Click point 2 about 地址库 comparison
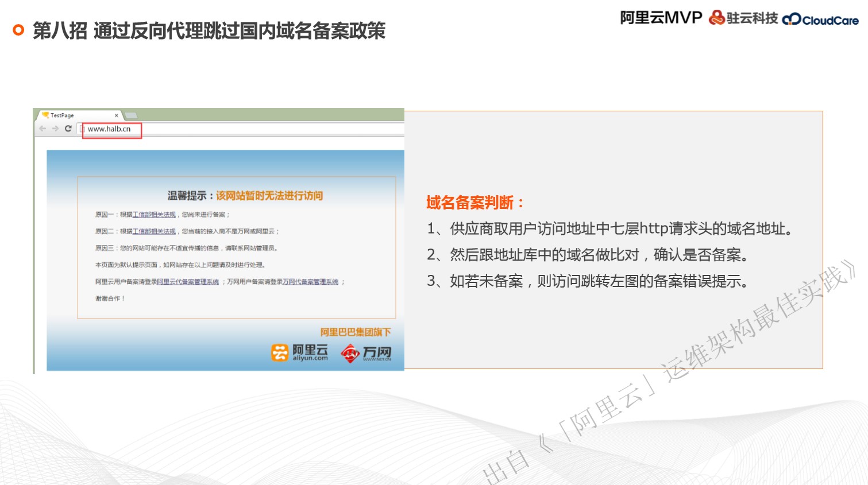 587,255
